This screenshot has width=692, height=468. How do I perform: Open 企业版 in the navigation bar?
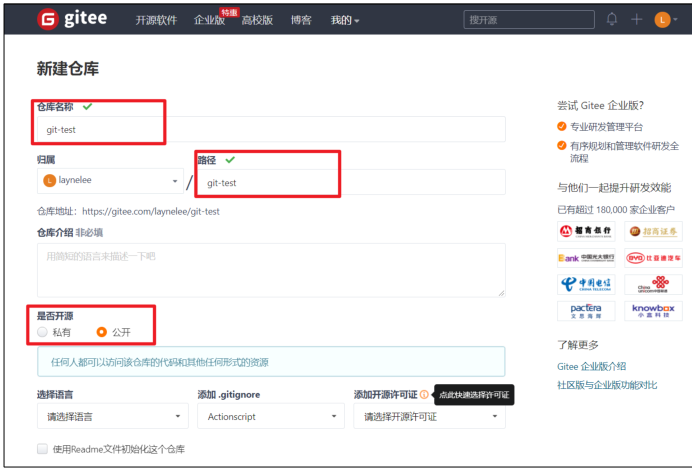click(x=209, y=20)
